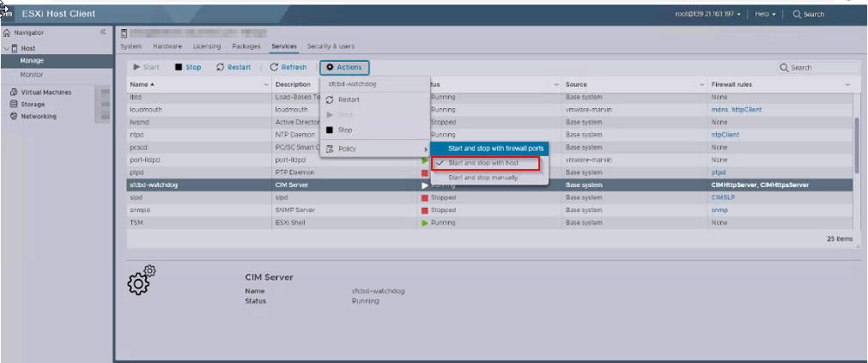Click the Actions gear button
868x363 pixels.
(x=344, y=68)
